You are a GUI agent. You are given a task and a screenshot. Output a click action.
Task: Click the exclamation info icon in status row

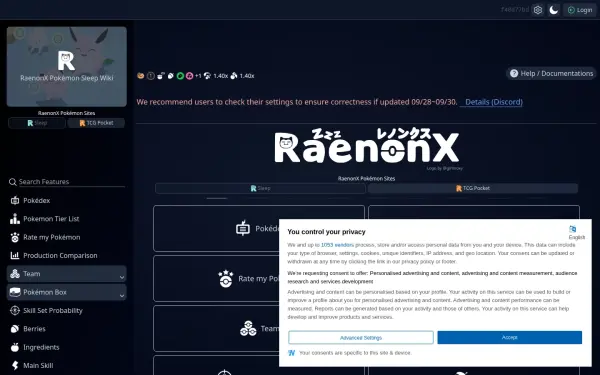click(151, 76)
